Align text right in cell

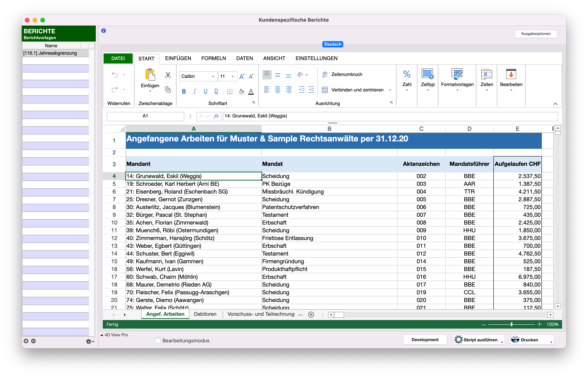tap(288, 90)
